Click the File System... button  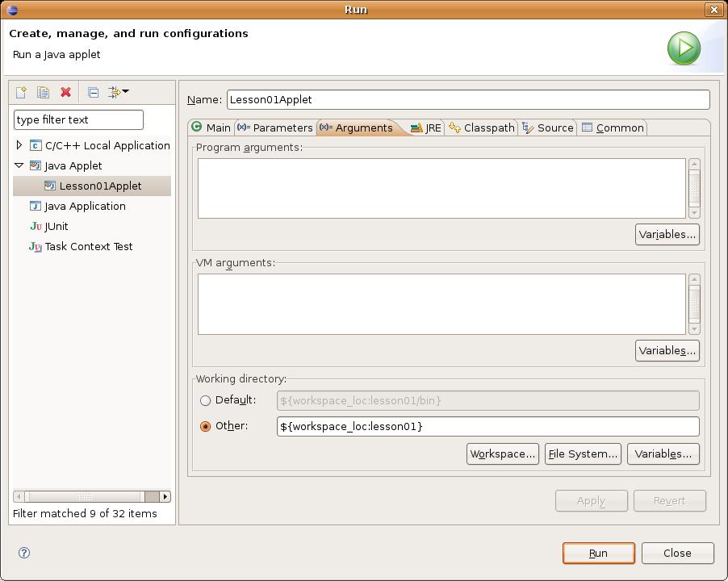point(583,454)
